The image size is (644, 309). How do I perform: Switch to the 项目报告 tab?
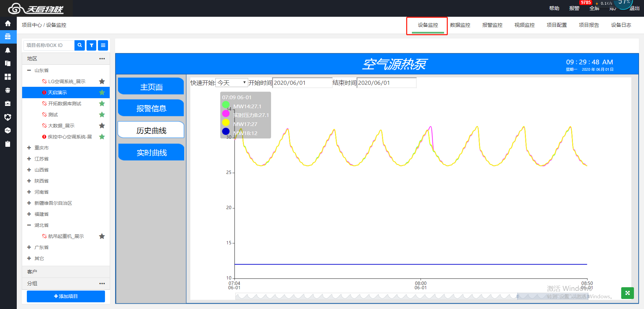click(x=589, y=25)
